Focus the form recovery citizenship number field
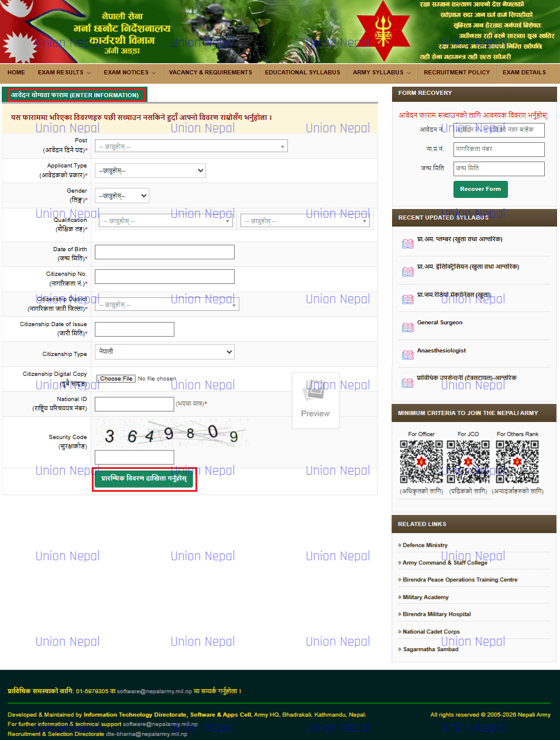This screenshot has width=560, height=740. click(x=499, y=149)
